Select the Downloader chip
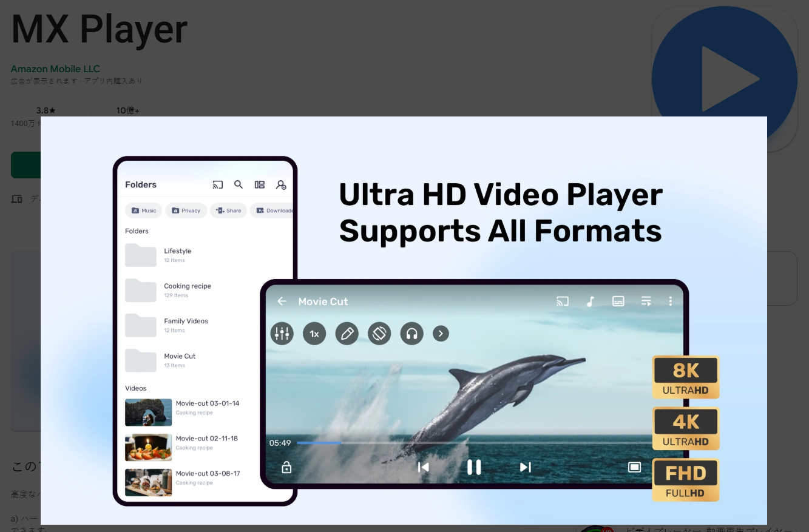 tap(271, 210)
